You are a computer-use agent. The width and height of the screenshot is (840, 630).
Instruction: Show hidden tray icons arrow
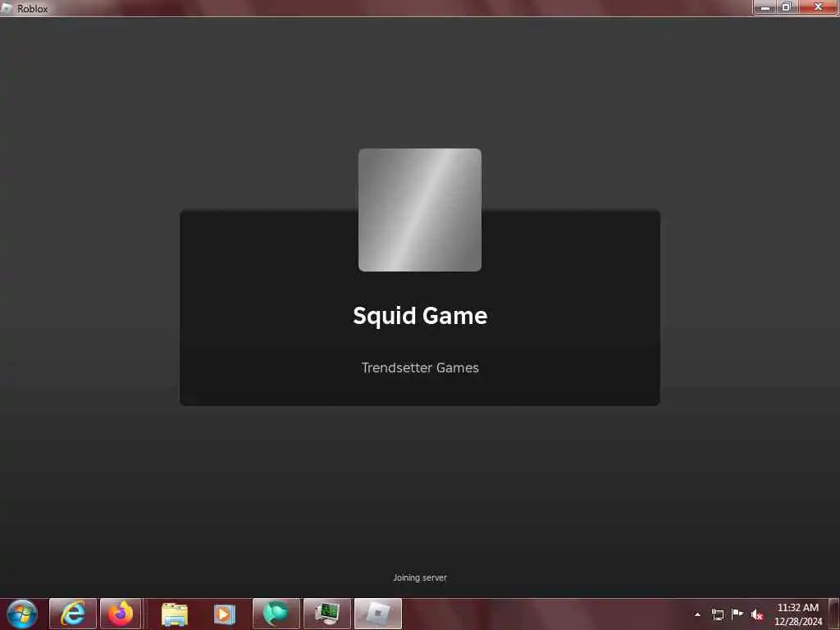[697, 614]
